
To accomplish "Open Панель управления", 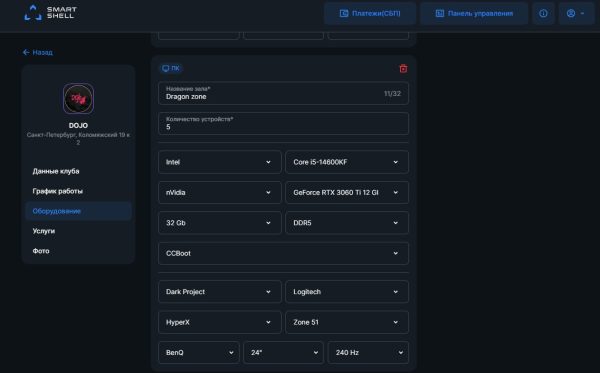I will [474, 13].
